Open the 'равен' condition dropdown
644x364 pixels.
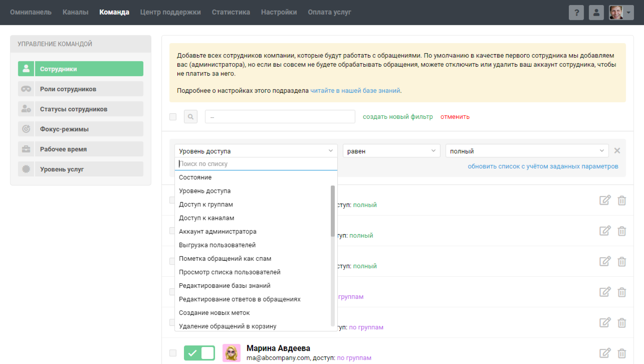[x=391, y=151]
